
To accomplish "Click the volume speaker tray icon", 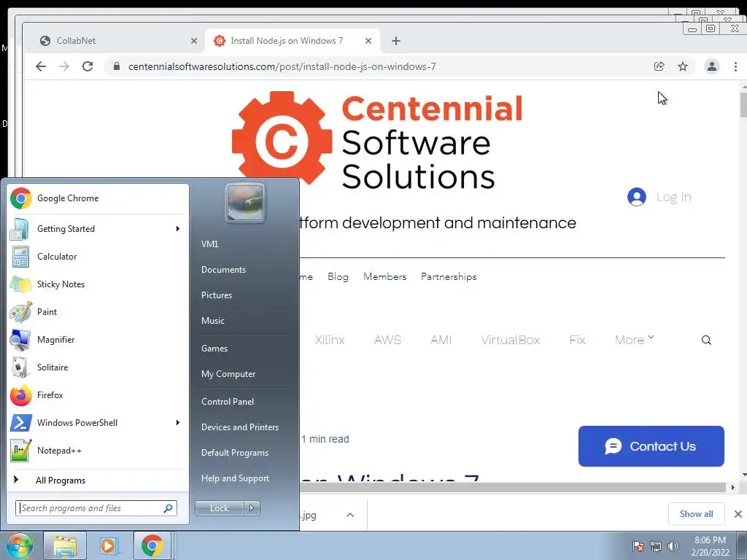I will [673, 546].
